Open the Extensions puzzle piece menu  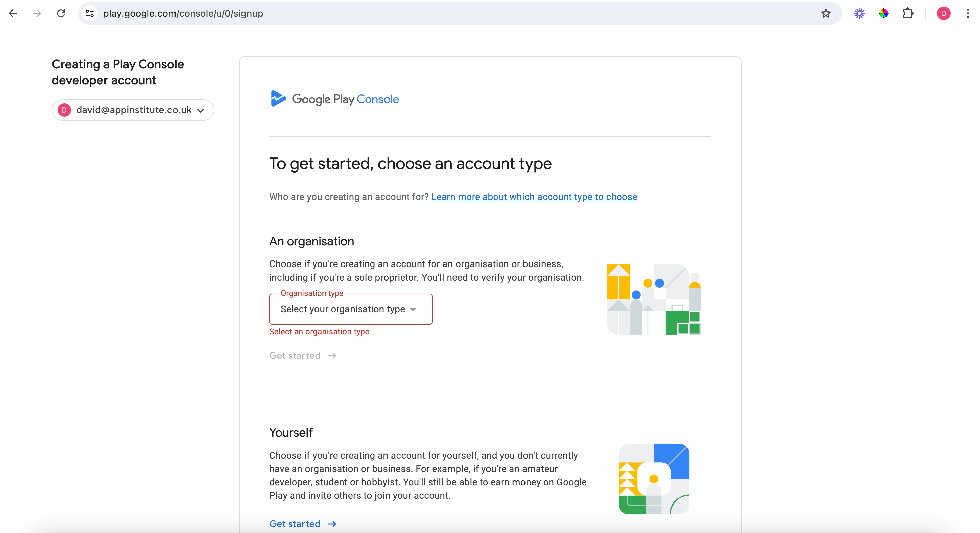(x=908, y=14)
